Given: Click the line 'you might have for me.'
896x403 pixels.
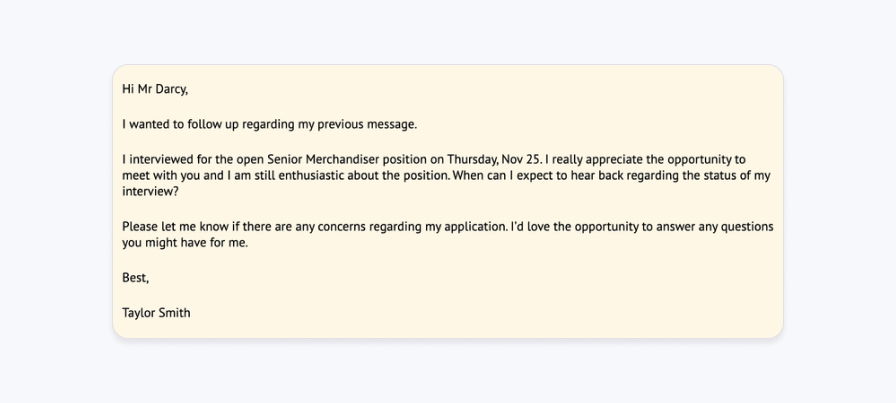Looking at the screenshot, I should pos(186,243).
